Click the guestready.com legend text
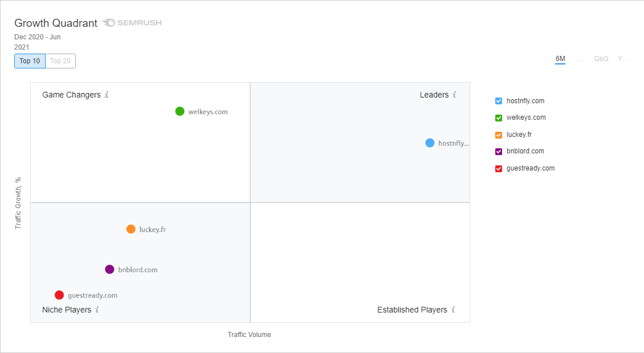This screenshot has width=644, height=353. (x=531, y=168)
